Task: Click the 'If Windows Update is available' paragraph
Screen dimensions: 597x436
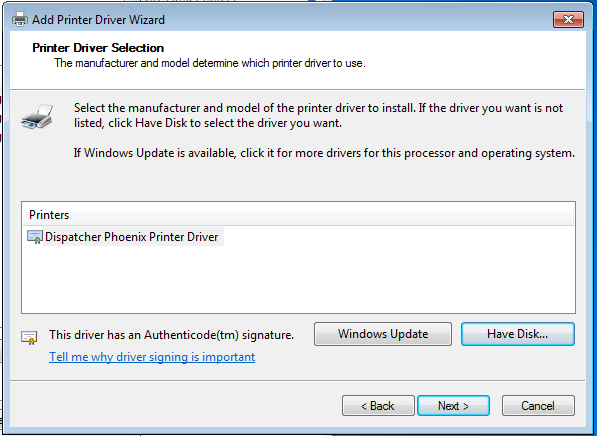Action: pyautogui.click(x=324, y=153)
